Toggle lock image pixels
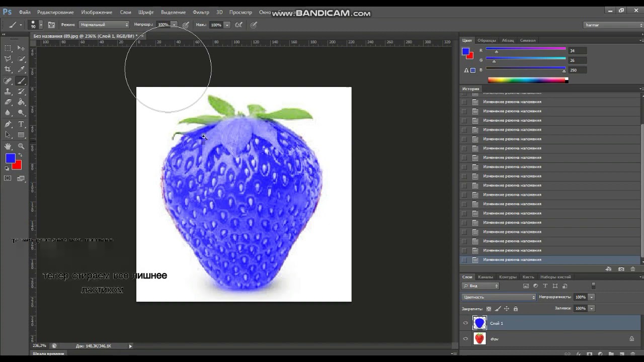 pos(498,309)
